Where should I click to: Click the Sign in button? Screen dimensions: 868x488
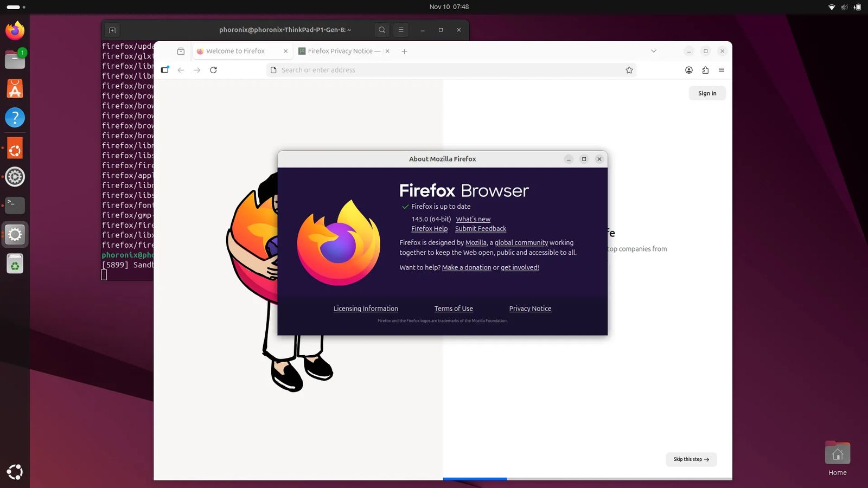(707, 93)
